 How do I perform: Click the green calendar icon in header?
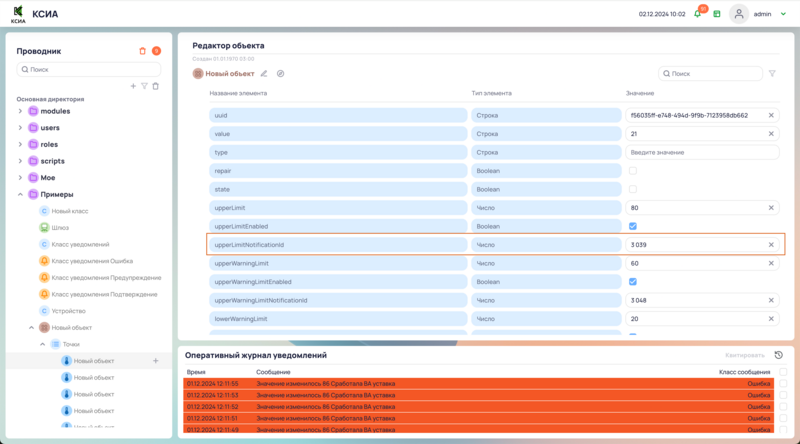pos(717,14)
